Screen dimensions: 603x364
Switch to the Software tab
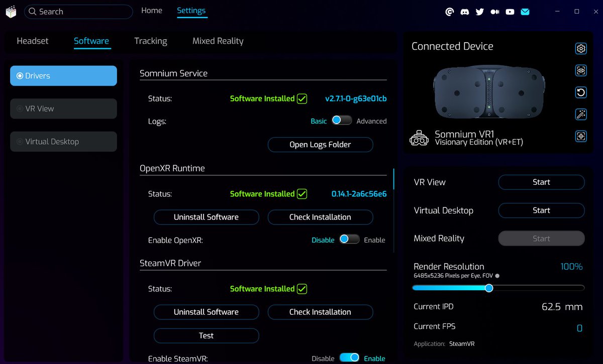91,41
